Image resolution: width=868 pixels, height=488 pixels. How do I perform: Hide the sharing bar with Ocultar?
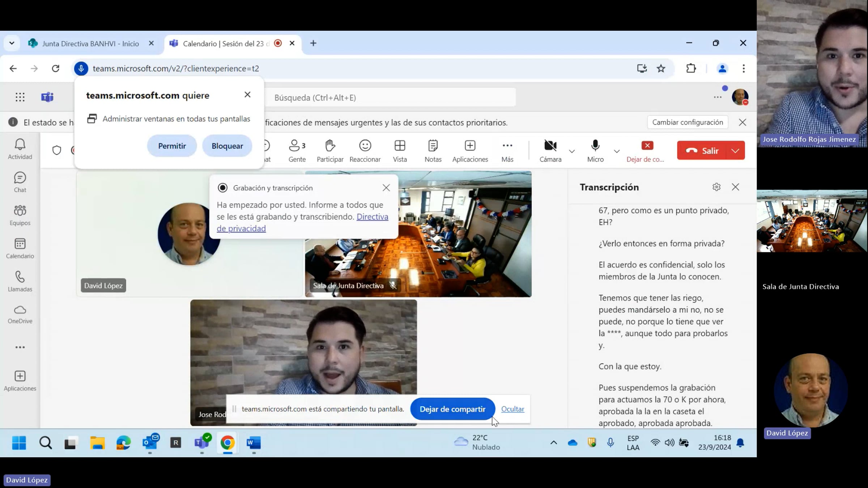[512, 409]
